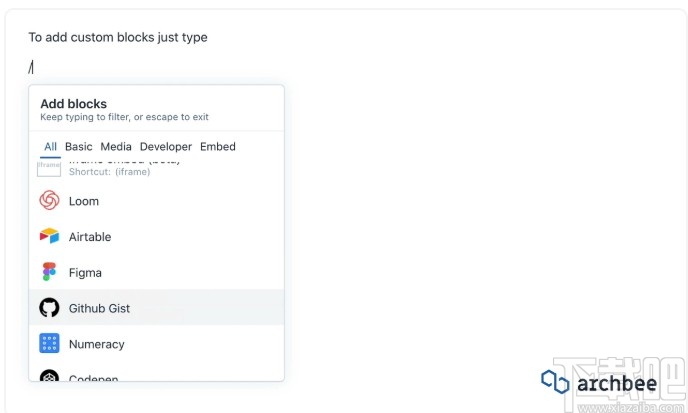Click the Airtable logo icon
Viewport: 688px width, 413px height.
49,237
